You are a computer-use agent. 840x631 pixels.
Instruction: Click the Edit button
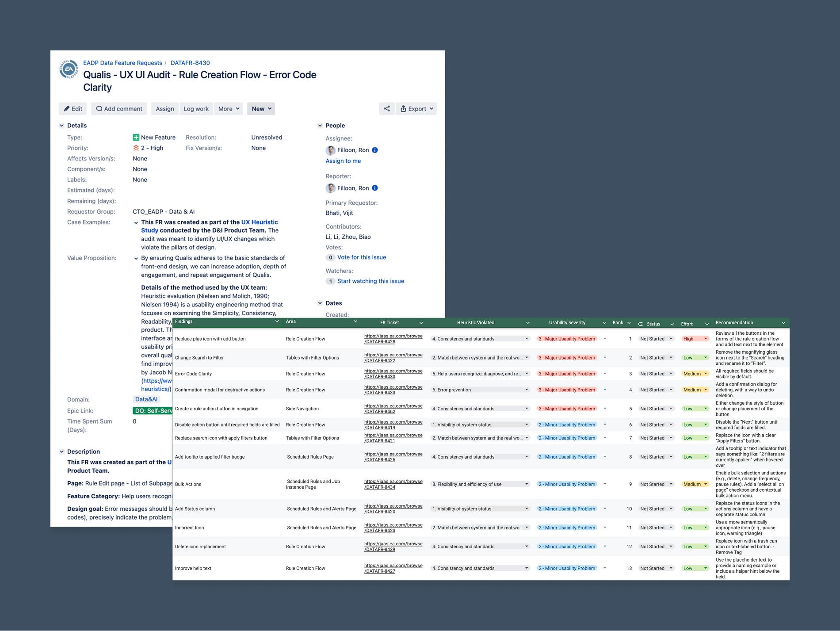point(73,109)
